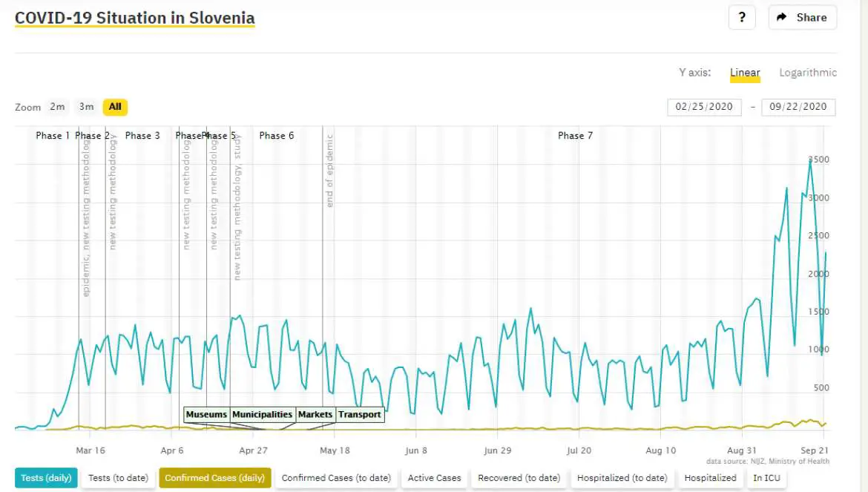Image resolution: width=868 pixels, height=492 pixels.
Task: Toggle Tests (daily) series off
Action: 46,478
